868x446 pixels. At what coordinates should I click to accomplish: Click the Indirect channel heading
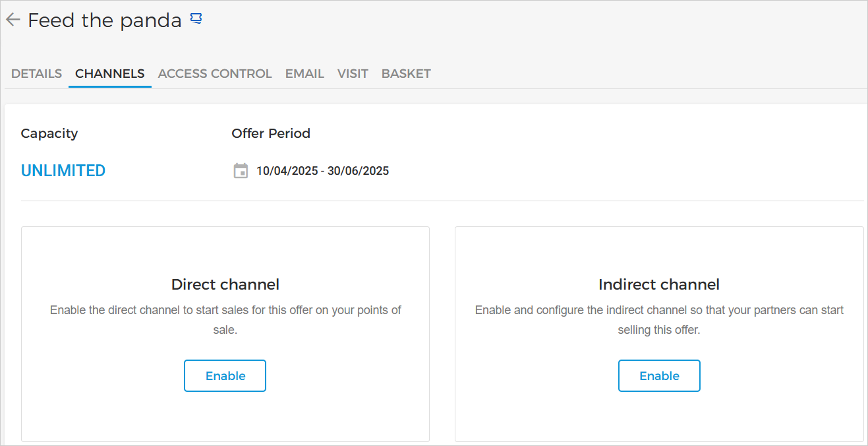[x=659, y=284]
